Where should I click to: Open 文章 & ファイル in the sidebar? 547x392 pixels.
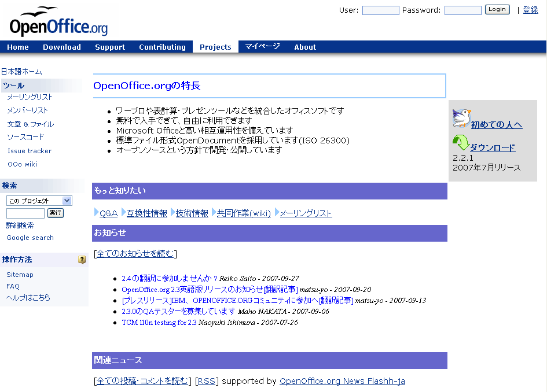coord(31,124)
